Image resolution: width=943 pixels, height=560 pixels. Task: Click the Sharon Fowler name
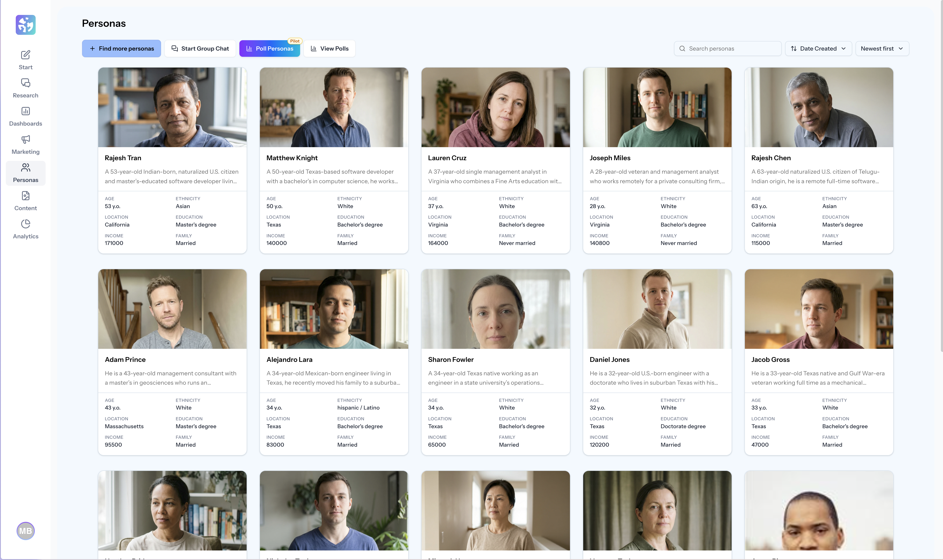point(451,360)
